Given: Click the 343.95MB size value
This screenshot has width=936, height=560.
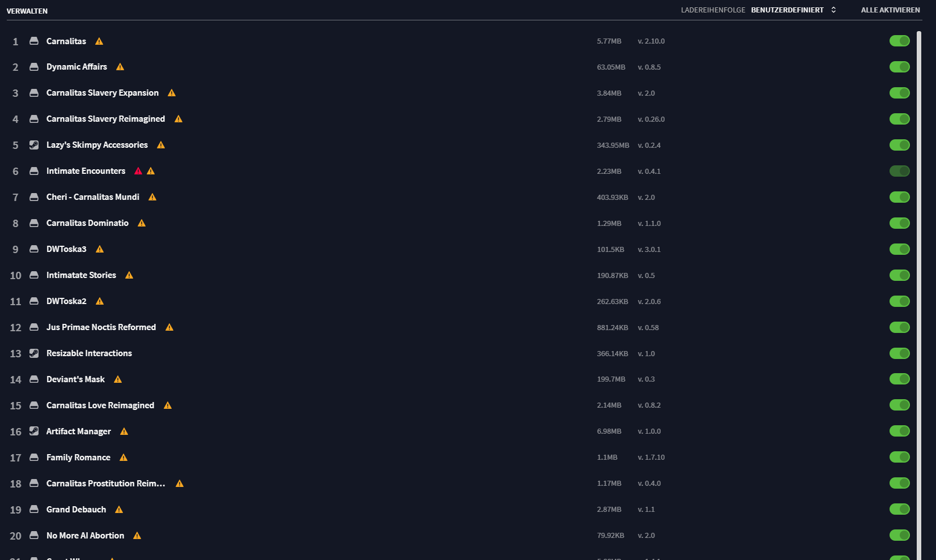Looking at the screenshot, I should point(613,146).
